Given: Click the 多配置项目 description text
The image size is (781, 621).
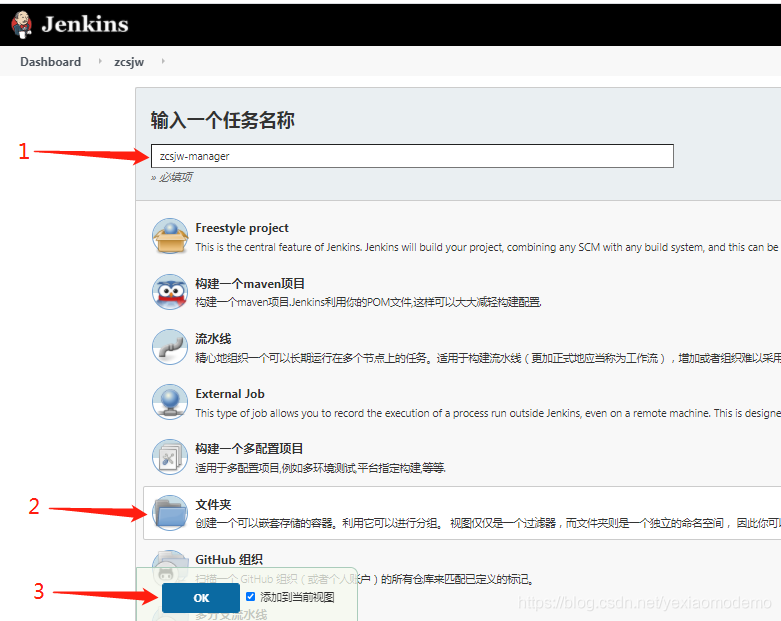Looking at the screenshot, I should [320, 468].
